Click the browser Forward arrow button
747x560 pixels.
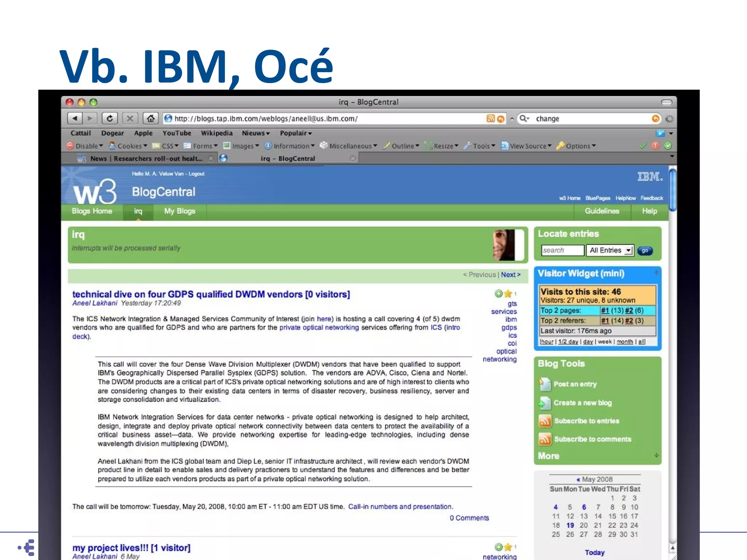[90, 118]
